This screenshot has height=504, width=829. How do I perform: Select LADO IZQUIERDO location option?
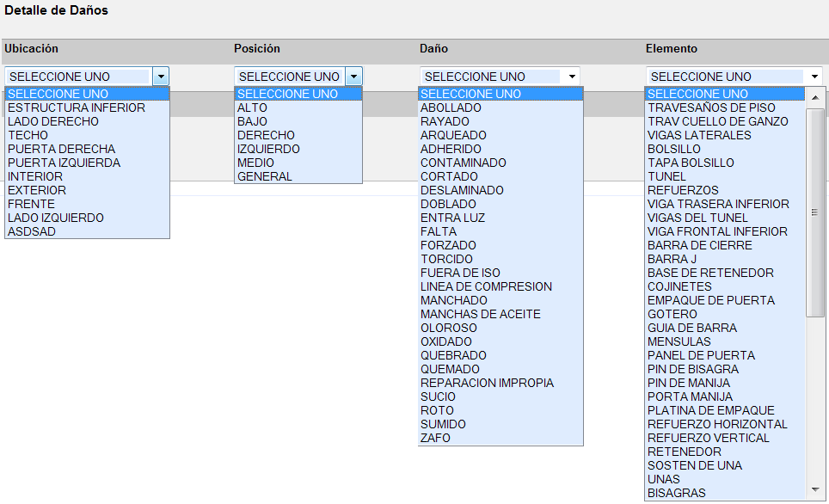[x=55, y=218]
